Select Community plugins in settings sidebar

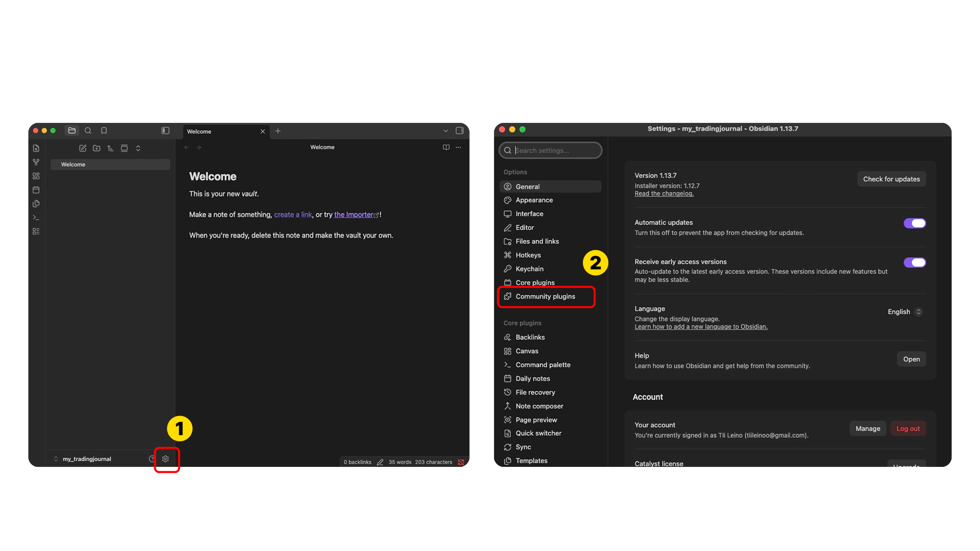point(550,296)
